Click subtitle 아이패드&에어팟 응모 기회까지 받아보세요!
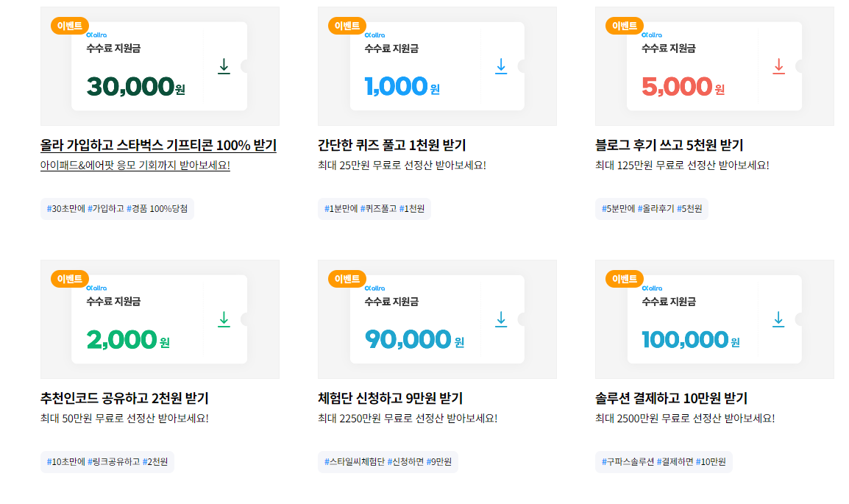 coord(135,165)
